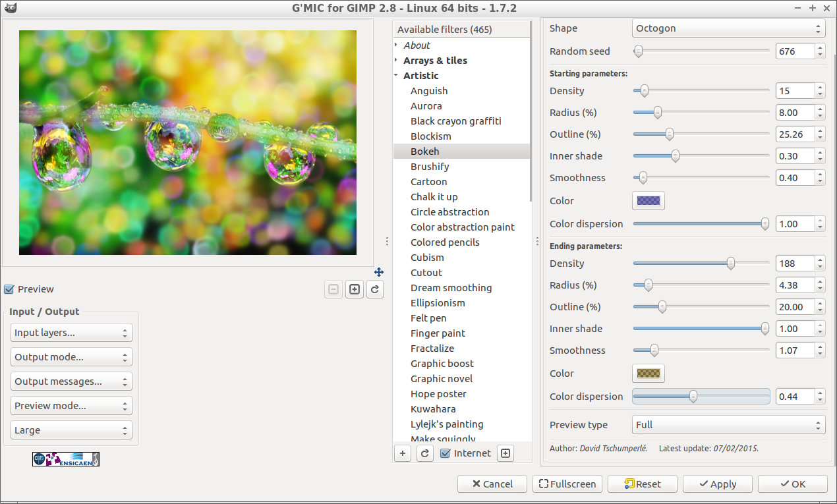Select the Hope poster filter
The image size is (837, 504).
coord(438,394)
